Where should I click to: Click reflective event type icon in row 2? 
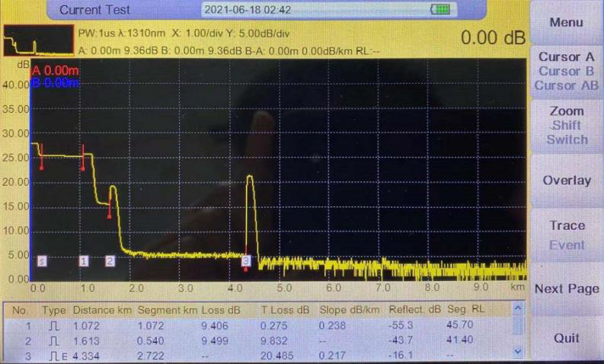tap(54, 341)
